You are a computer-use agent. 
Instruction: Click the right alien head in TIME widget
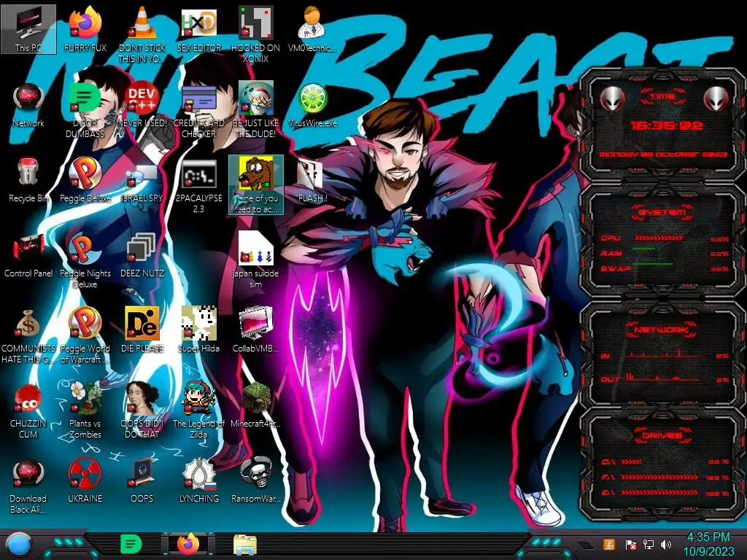click(716, 98)
